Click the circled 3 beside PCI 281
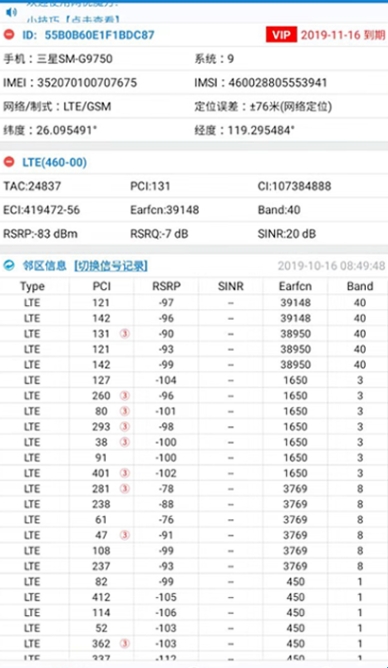Viewport: 388px width, 668px height. pos(124,489)
